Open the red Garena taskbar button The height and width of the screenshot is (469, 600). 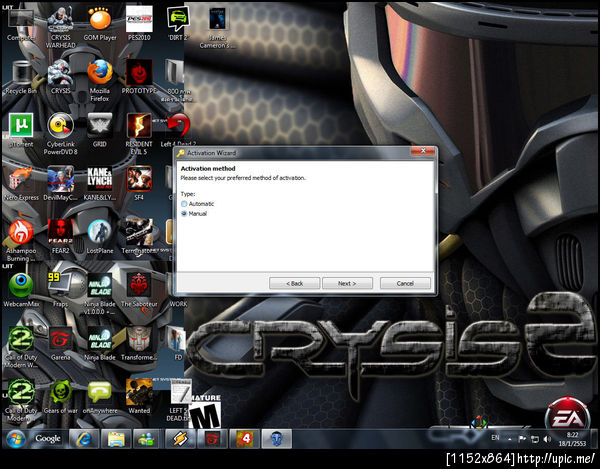[212, 439]
